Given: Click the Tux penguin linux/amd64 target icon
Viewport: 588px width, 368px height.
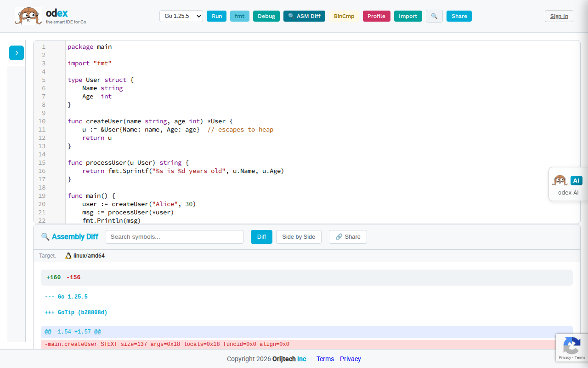Looking at the screenshot, I should tap(68, 255).
